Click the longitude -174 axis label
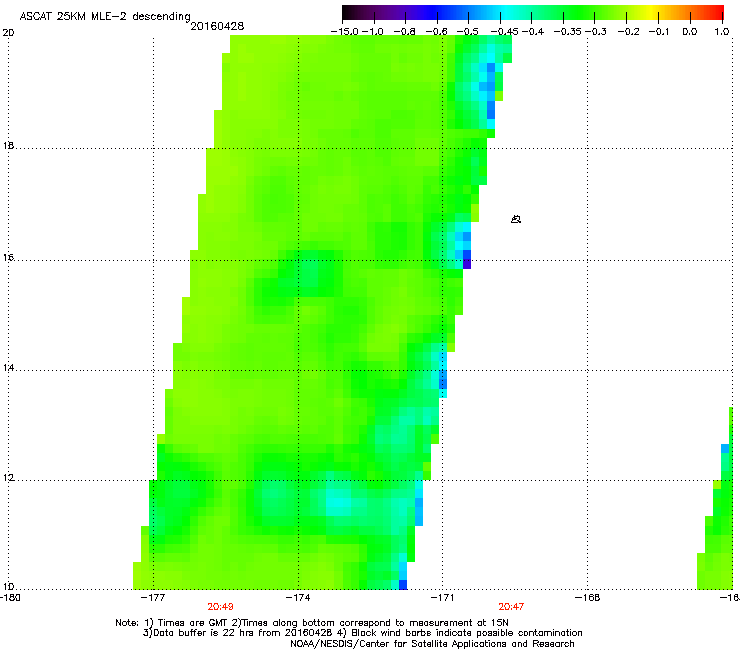Screen dimensions: 740x650 [x=298, y=598]
